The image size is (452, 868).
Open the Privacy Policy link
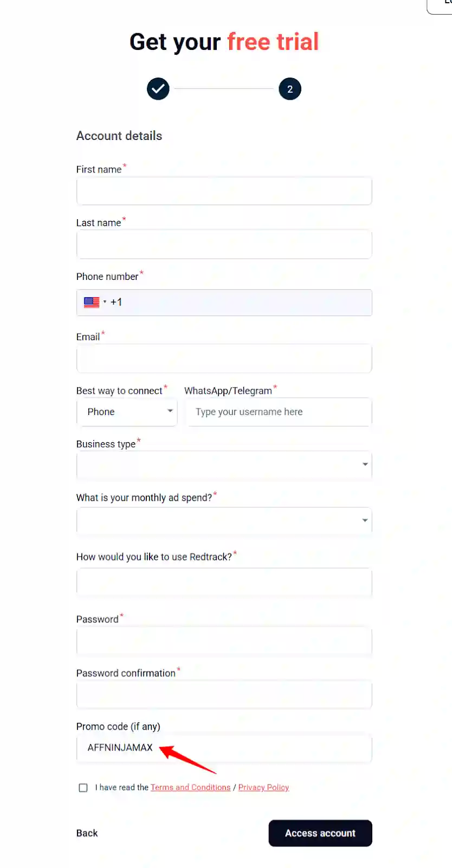click(263, 788)
